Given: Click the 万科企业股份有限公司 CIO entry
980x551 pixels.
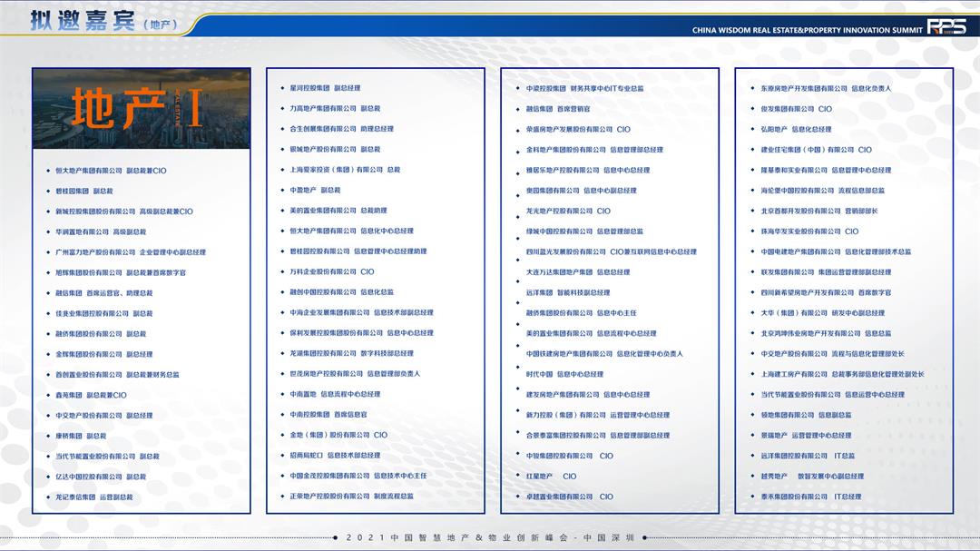Looking at the screenshot, I should [331, 271].
